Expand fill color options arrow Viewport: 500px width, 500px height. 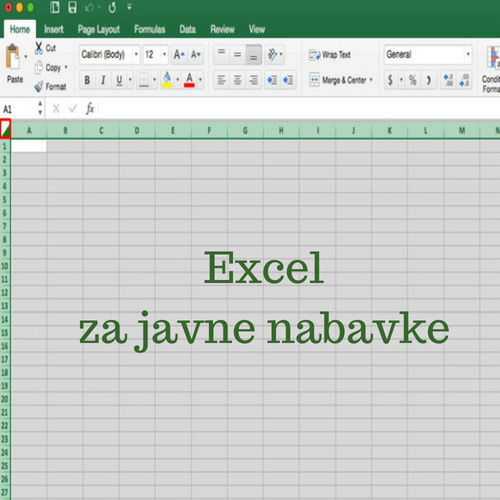click(177, 80)
